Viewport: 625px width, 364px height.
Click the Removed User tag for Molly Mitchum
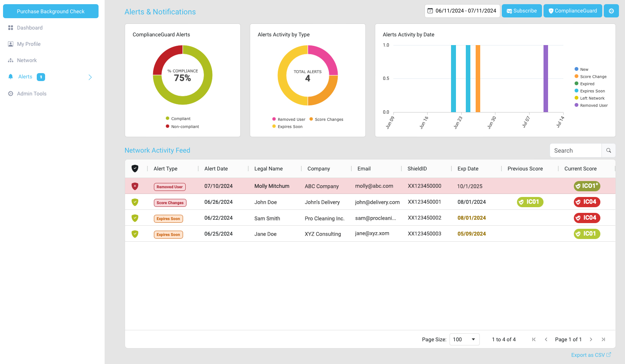tap(169, 187)
